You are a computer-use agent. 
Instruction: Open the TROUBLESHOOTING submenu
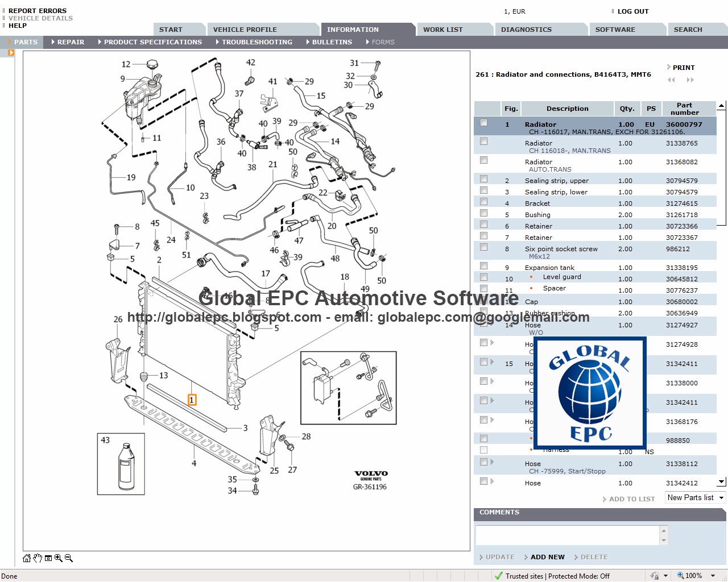[x=257, y=42]
